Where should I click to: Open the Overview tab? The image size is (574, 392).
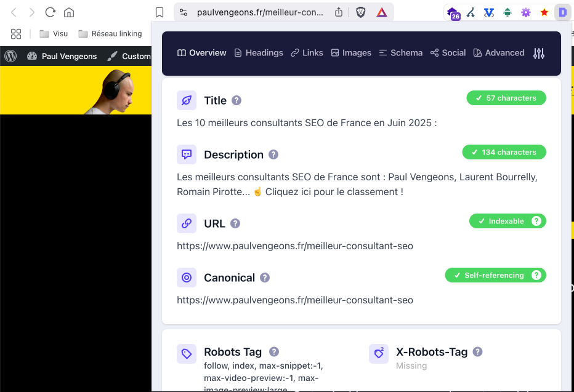coord(202,53)
